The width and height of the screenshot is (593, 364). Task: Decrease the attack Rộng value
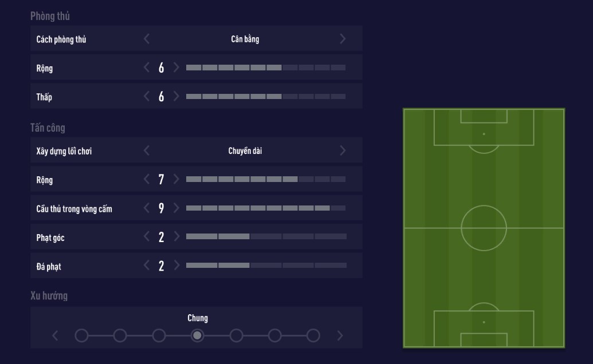click(x=146, y=179)
